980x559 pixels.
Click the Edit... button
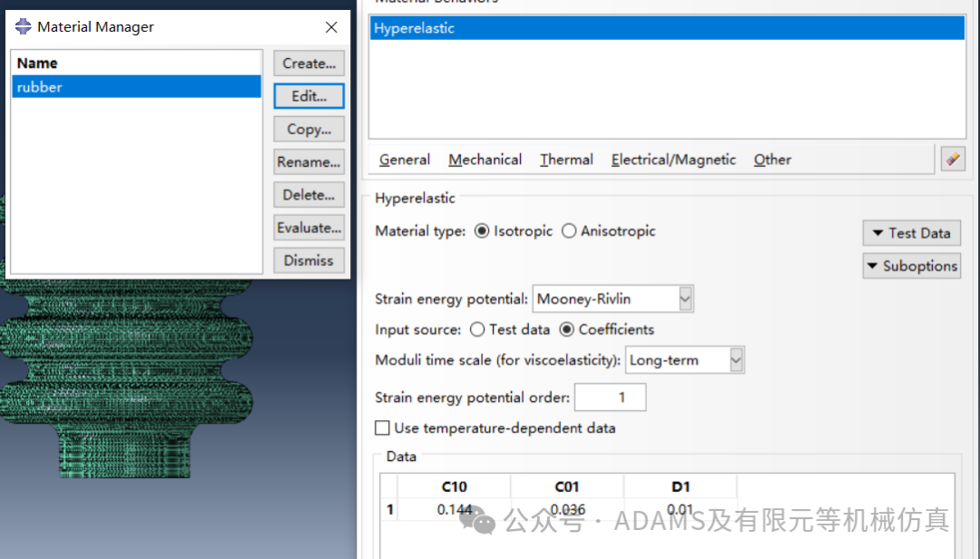point(309,96)
